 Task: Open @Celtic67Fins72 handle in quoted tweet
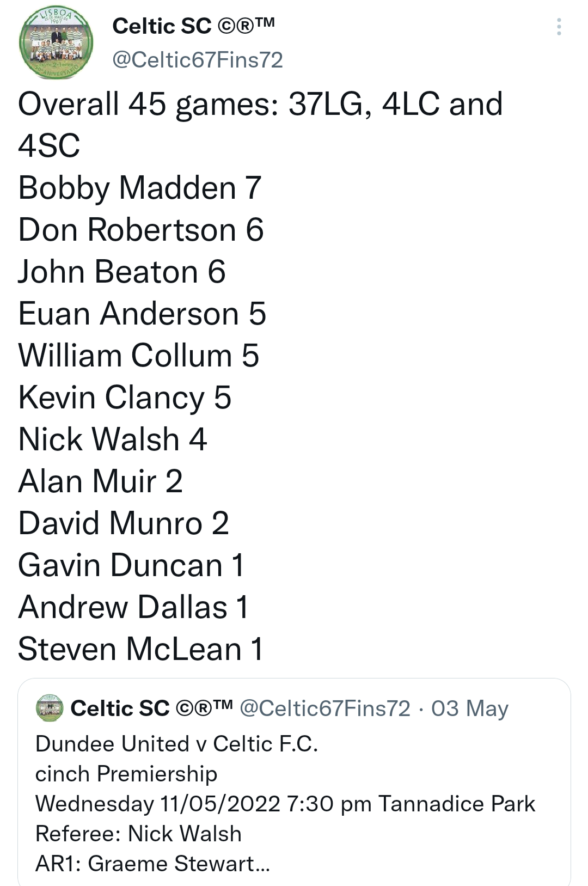click(x=325, y=708)
